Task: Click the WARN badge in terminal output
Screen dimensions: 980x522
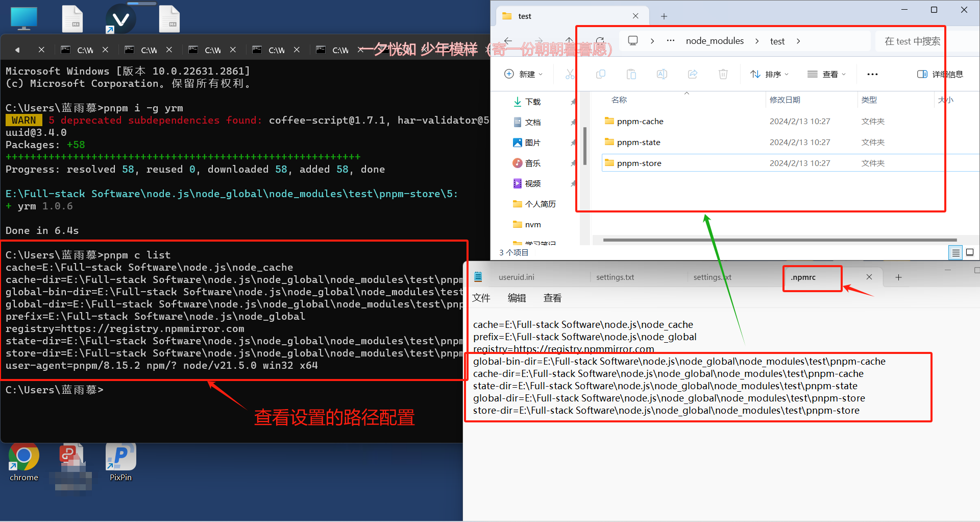Action: [x=23, y=120]
